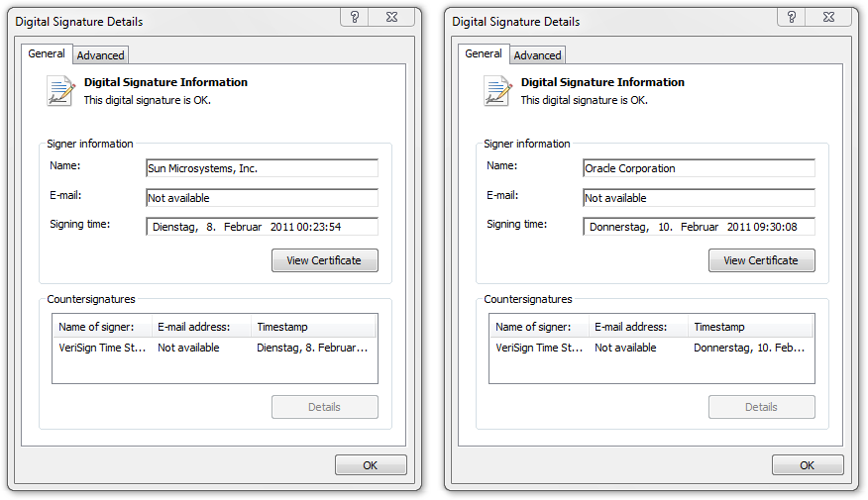The width and height of the screenshot is (868, 500).
Task: Click the help question mark in the Sun Microsystems dialog
Action: click(x=355, y=17)
